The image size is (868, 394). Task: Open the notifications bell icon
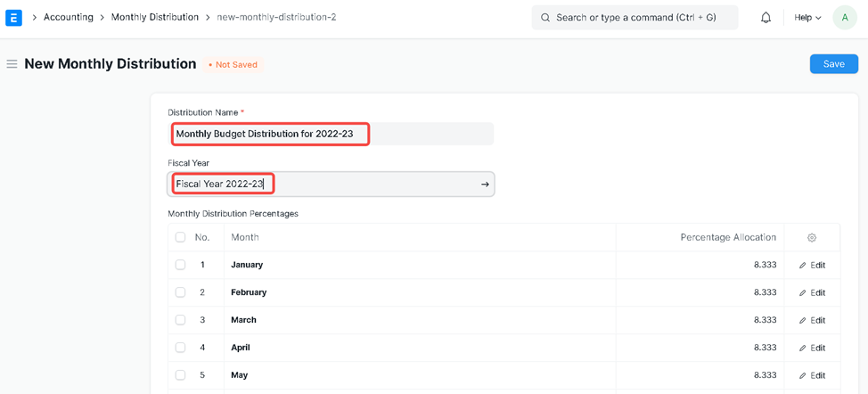coord(766,17)
